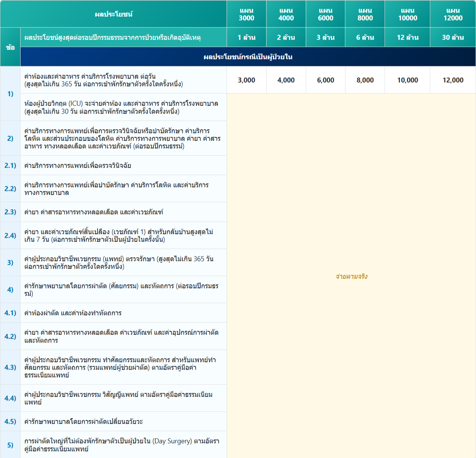The width and height of the screenshot is (476, 458).
Task: Select the 30 ล้าน maximum benefit cell
Action: 453,37
